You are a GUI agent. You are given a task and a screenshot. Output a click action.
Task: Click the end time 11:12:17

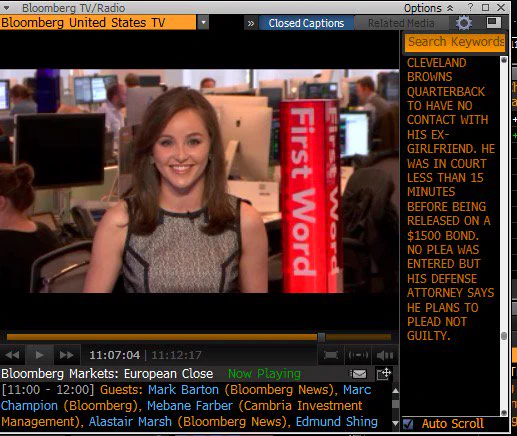click(176, 355)
